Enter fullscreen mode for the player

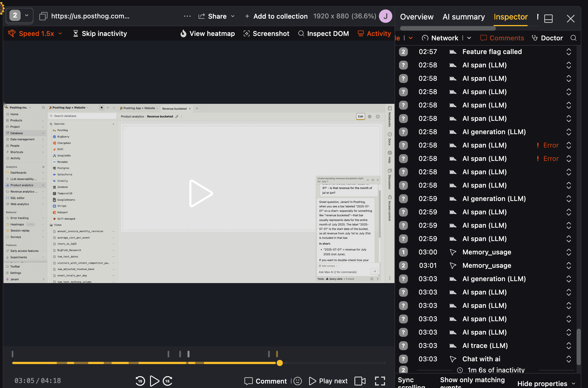point(380,381)
